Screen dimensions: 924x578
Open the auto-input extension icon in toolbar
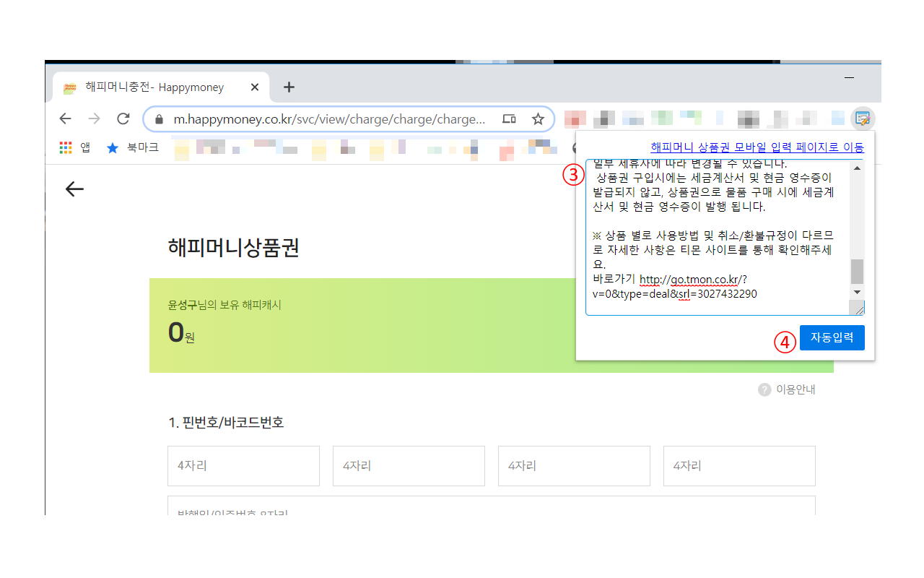(861, 118)
